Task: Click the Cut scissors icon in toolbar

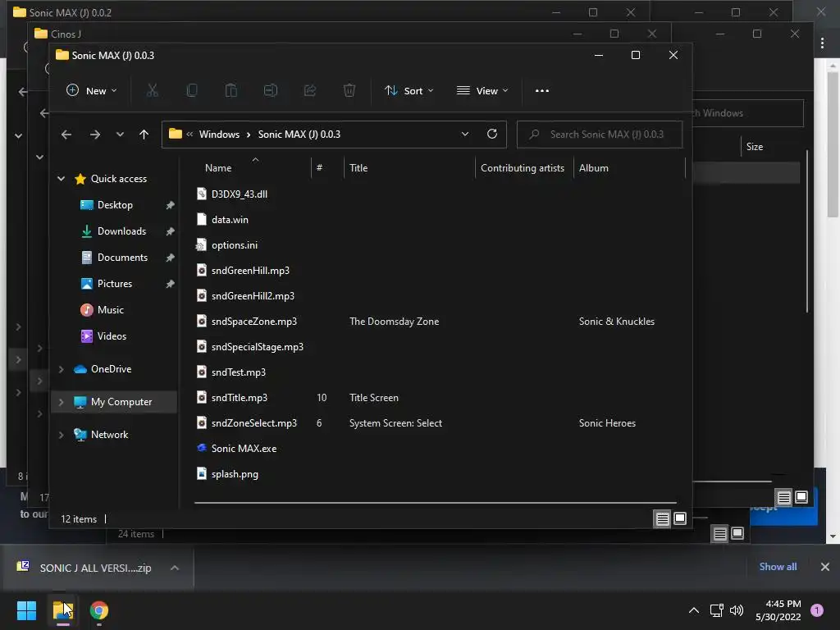Action: [x=153, y=90]
